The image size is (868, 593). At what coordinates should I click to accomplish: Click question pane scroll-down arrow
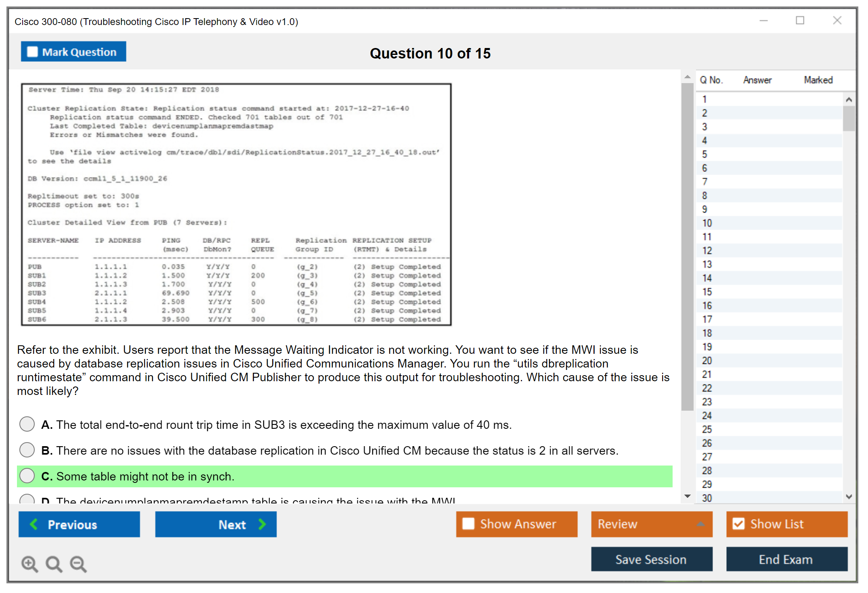pos(687,496)
